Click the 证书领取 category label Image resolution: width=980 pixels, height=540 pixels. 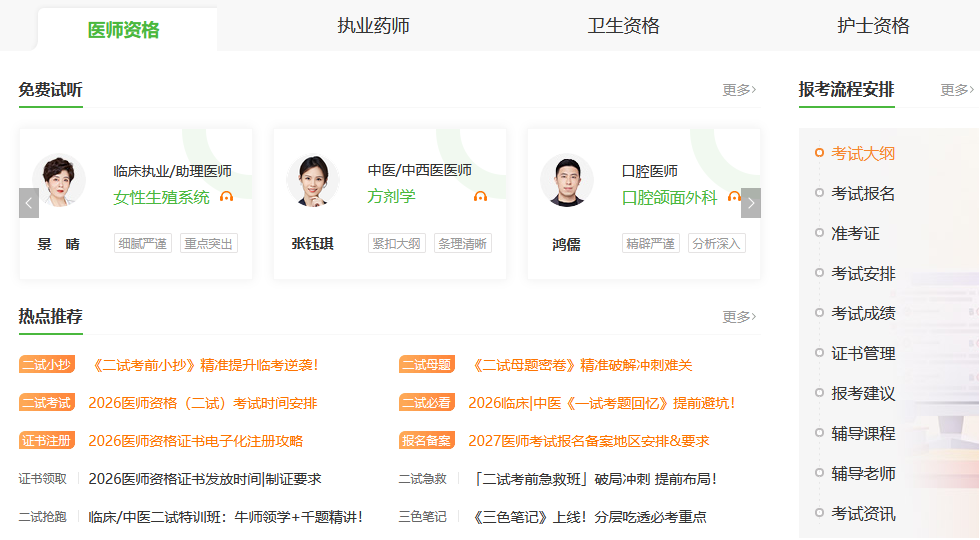tap(42, 479)
